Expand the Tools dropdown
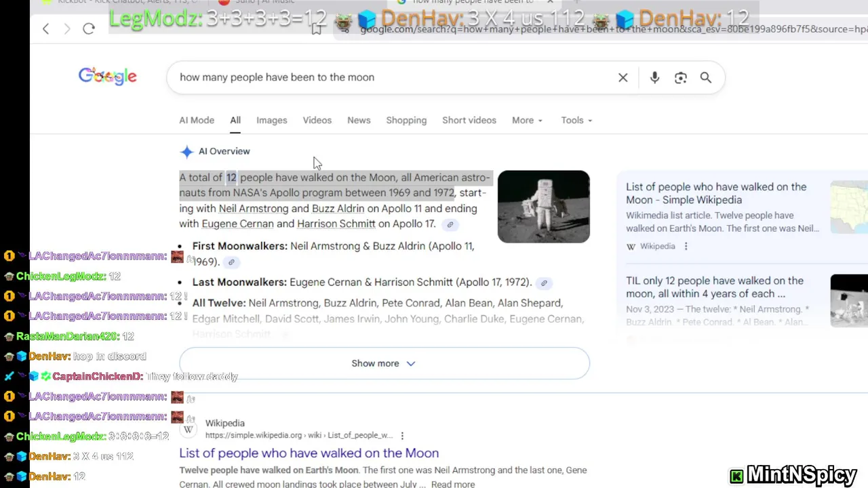 tap(576, 120)
